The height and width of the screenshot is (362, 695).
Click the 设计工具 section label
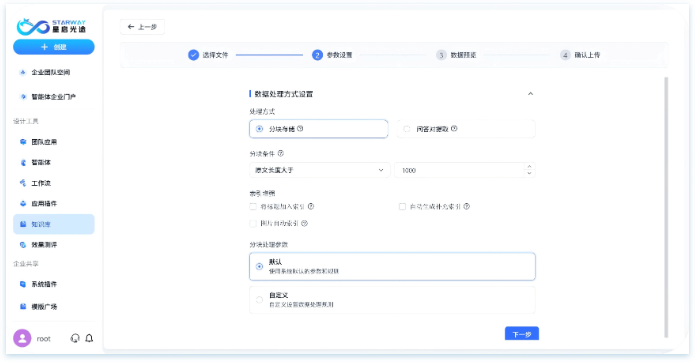(26, 121)
